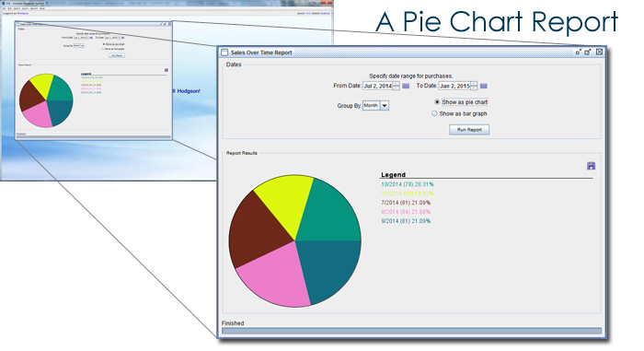Maximize the enlarged Sales Over Time Report window

point(588,52)
